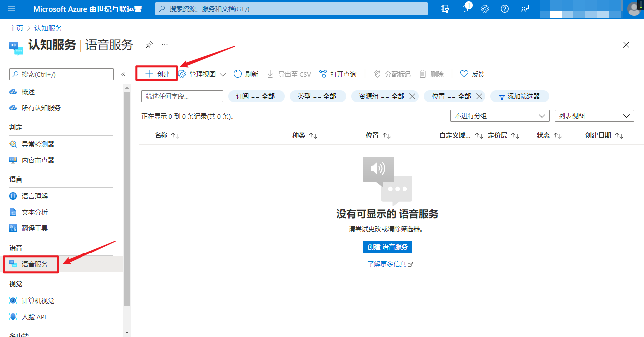This screenshot has width=644, height=337.
Task: Click the blue 创建 语音服务 button
Action: point(388,247)
